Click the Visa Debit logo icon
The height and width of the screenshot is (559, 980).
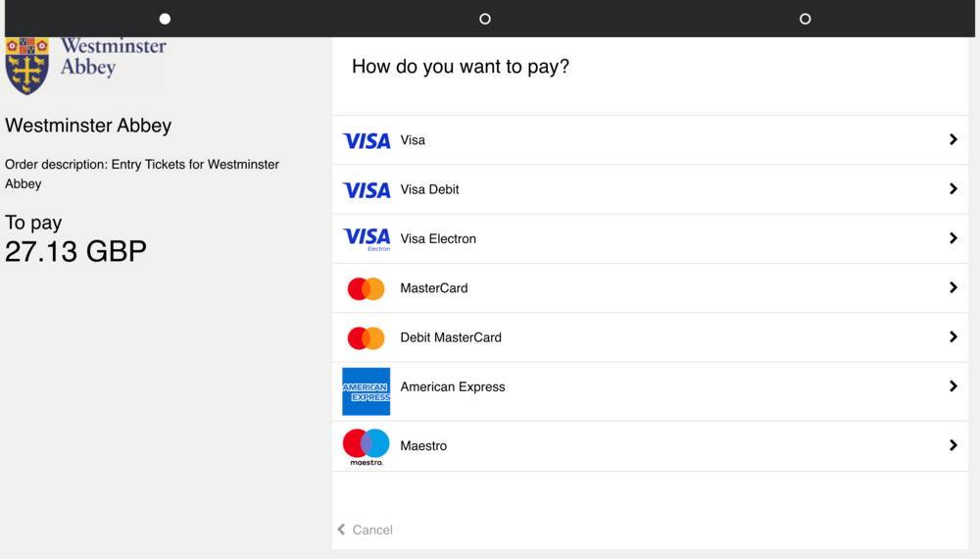click(x=367, y=189)
